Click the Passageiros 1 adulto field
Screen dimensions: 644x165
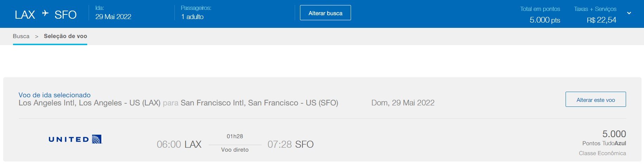(x=192, y=17)
